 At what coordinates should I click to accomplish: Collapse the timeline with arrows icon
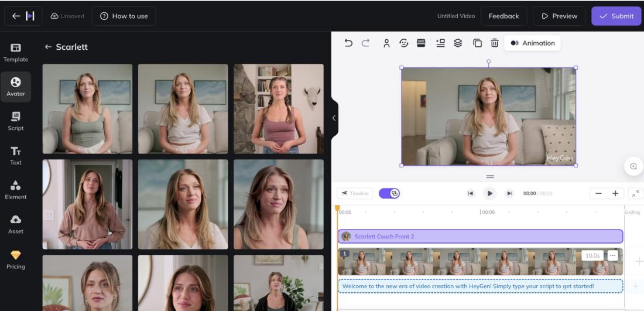point(635,193)
